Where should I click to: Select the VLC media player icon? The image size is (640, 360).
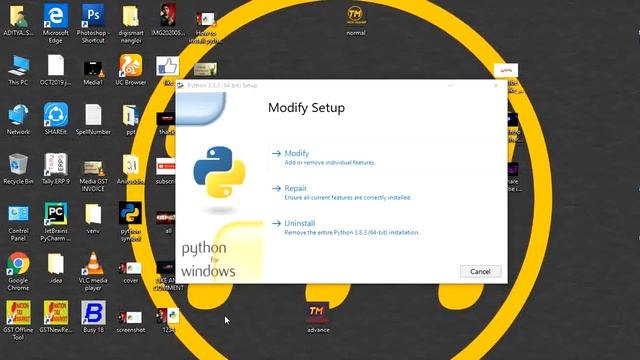pos(93,272)
